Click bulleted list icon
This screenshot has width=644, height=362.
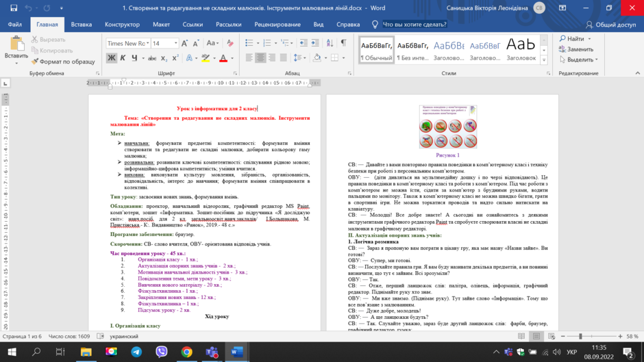tap(249, 43)
